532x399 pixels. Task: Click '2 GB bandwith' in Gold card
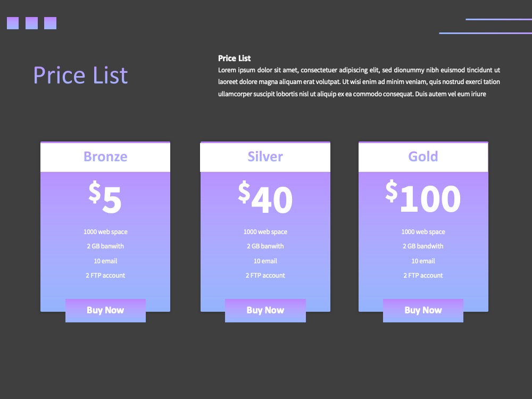click(x=423, y=246)
